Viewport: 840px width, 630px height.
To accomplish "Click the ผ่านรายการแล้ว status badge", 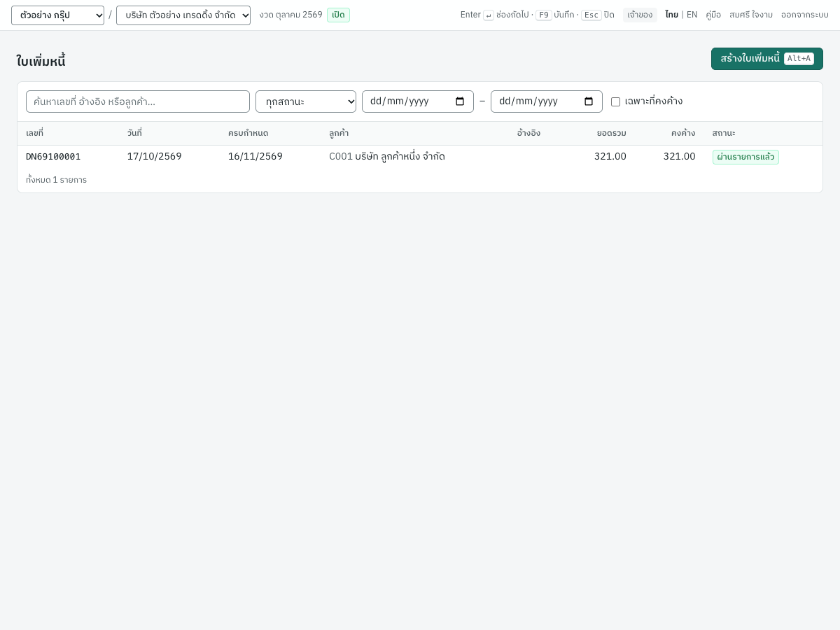I will (x=745, y=157).
